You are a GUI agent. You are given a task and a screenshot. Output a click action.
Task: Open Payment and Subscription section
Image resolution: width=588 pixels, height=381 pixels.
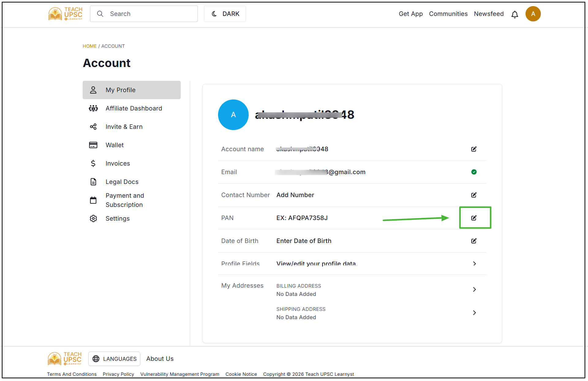[x=132, y=200]
